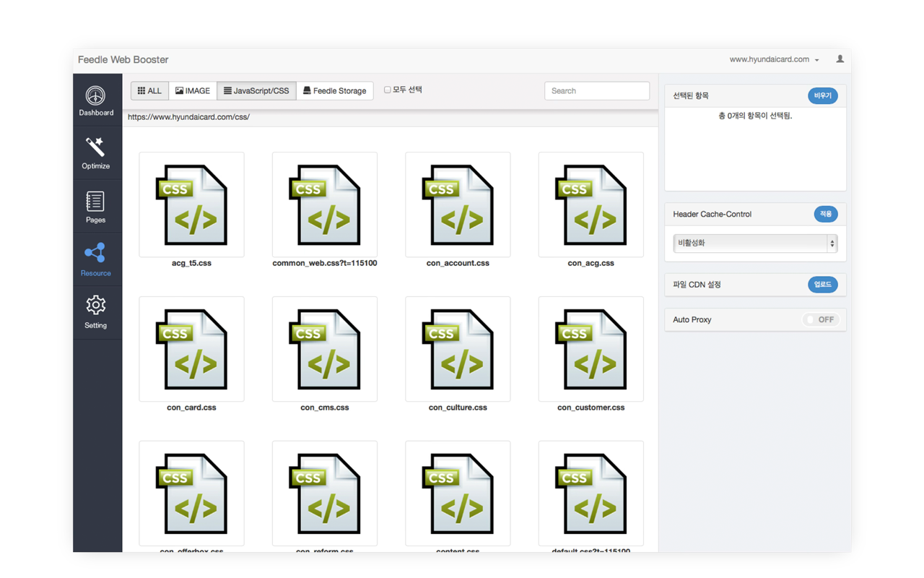Click the Resource share icon

click(95, 254)
